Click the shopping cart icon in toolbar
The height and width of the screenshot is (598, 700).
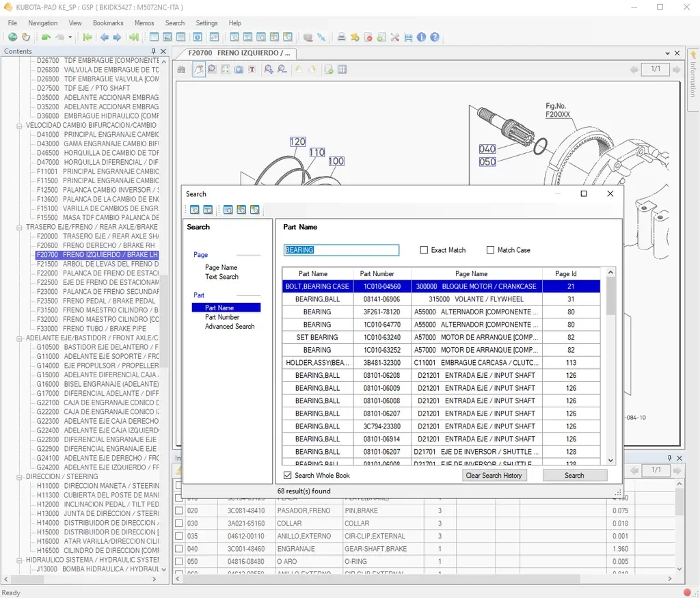(x=408, y=38)
